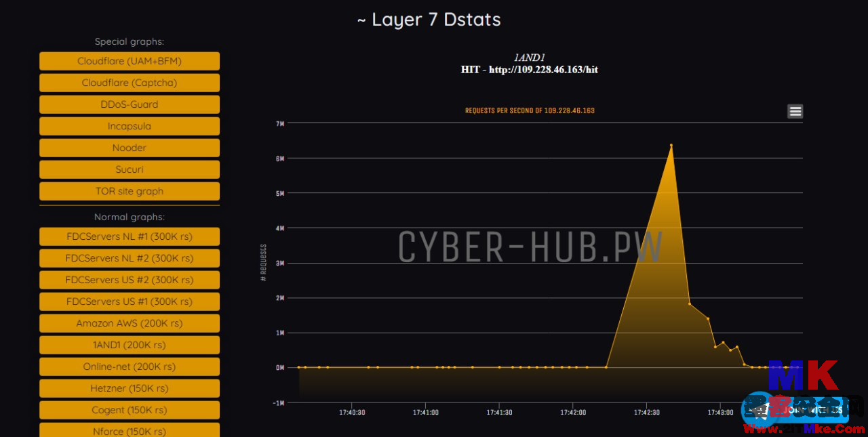
Task: Click the Layer 7 Dstats page title
Action: point(429,20)
